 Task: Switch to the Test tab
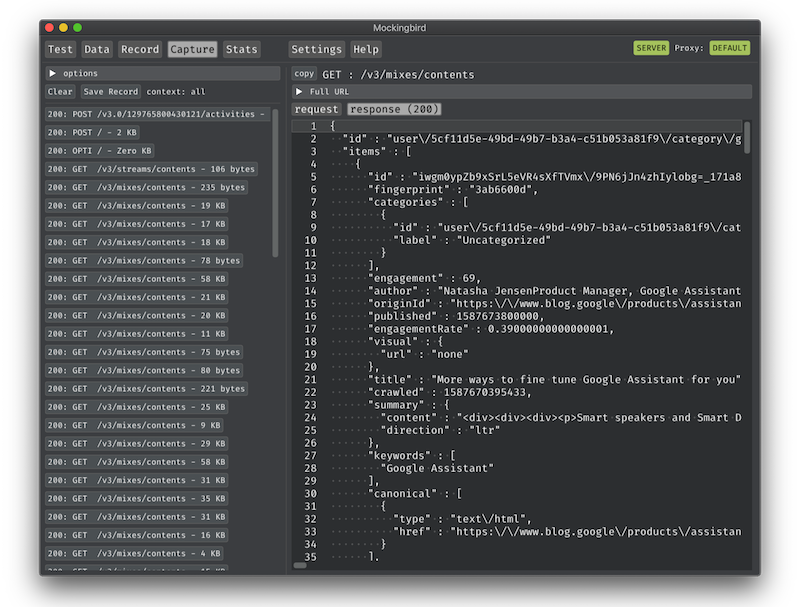61,49
